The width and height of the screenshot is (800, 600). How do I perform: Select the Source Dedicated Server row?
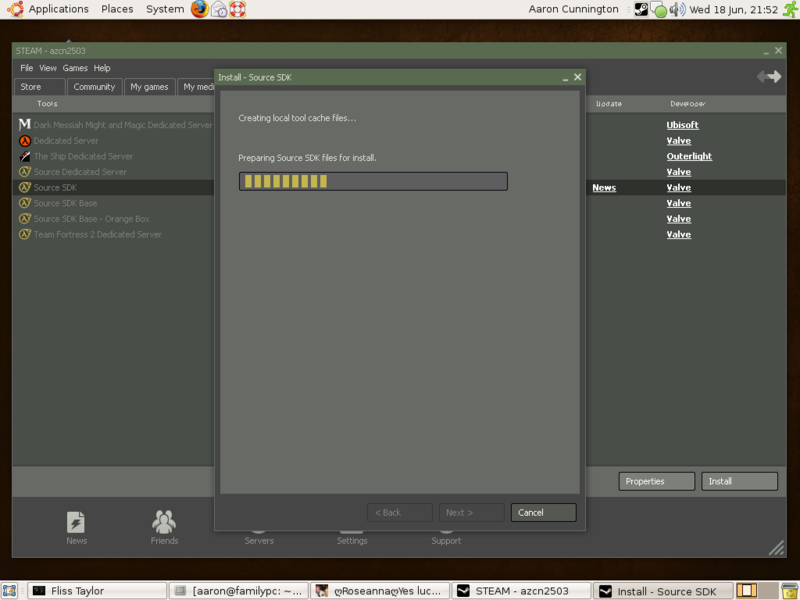80,172
